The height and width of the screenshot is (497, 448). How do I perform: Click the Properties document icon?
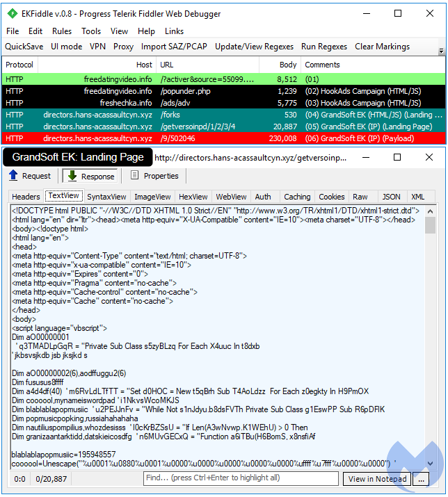(x=134, y=175)
